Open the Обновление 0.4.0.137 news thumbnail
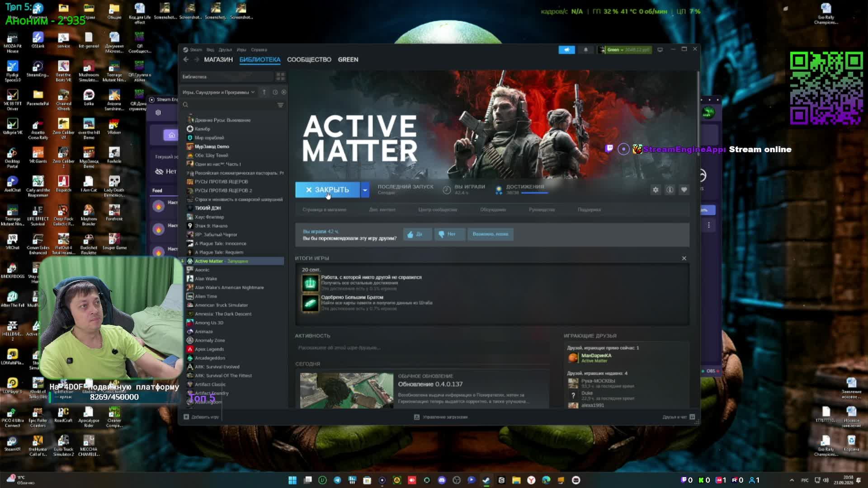The height and width of the screenshot is (488, 868). (x=347, y=390)
